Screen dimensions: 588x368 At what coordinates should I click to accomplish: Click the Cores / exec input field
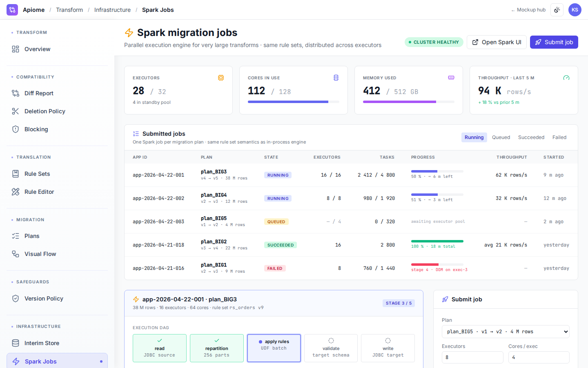[x=539, y=357]
